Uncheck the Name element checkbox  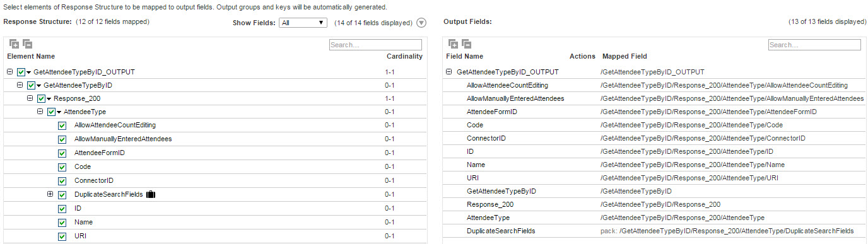coord(62,223)
